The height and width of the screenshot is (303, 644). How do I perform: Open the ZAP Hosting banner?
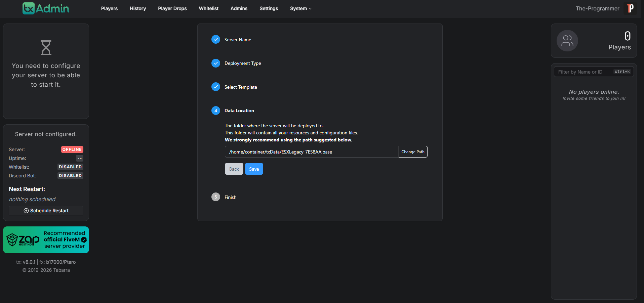pos(46,240)
